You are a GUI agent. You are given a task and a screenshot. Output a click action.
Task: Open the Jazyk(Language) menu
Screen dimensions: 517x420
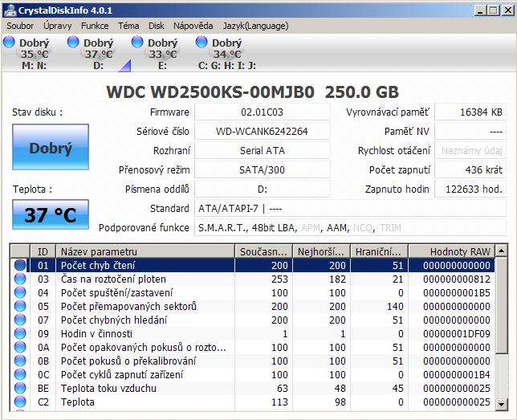coord(255,26)
